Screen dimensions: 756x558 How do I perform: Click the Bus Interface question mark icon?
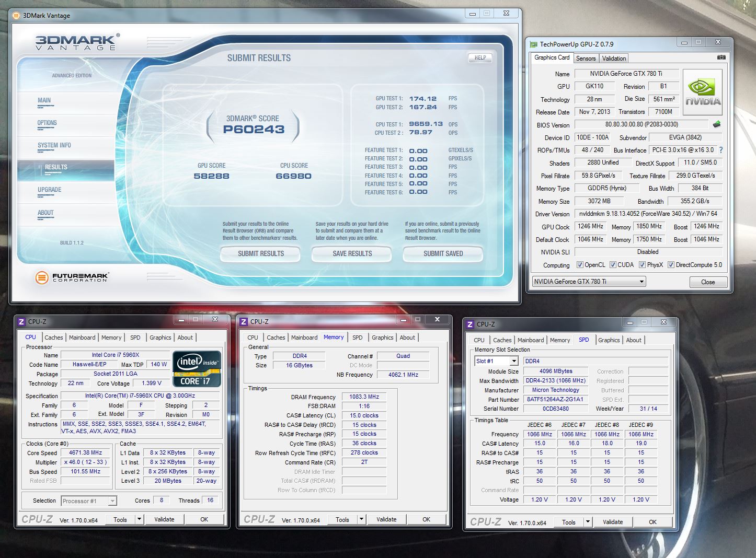[721, 150]
